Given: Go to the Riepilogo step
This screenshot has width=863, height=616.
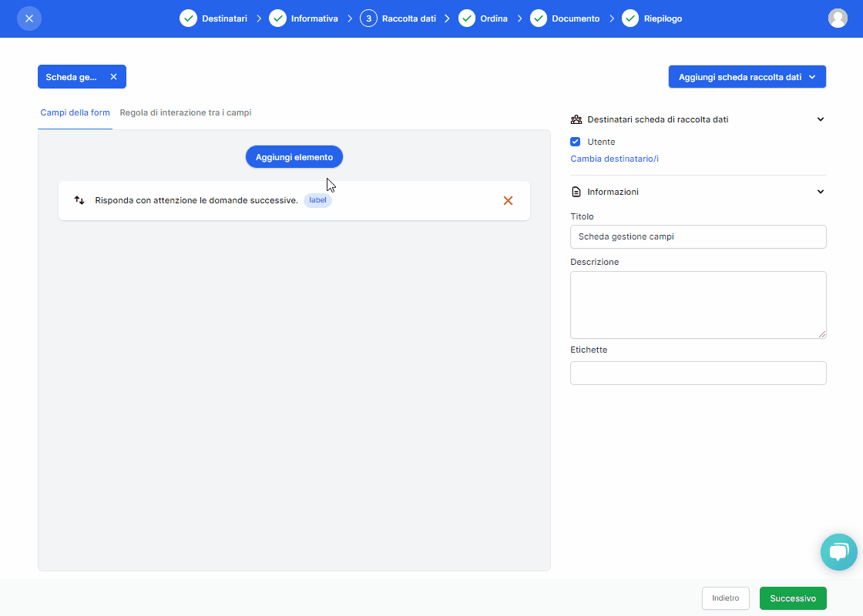Looking at the screenshot, I should coord(652,18).
